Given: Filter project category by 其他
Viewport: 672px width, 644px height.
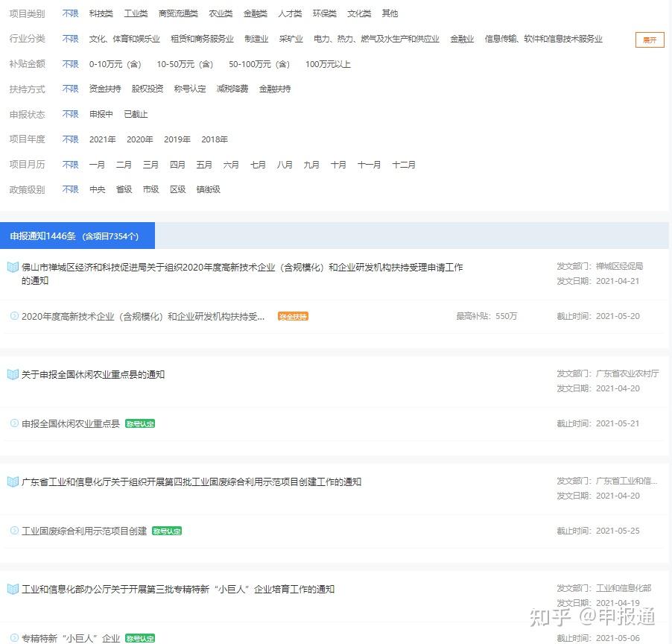Looking at the screenshot, I should (x=390, y=13).
